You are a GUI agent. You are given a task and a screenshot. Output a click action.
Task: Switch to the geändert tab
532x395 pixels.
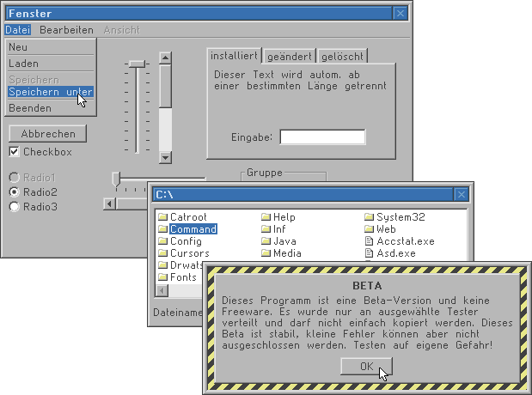[290, 56]
